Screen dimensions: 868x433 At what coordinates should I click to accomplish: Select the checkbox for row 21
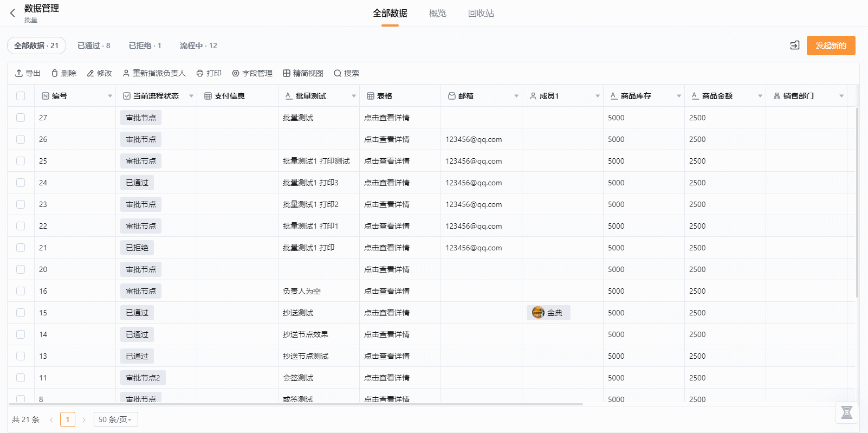[x=21, y=248]
